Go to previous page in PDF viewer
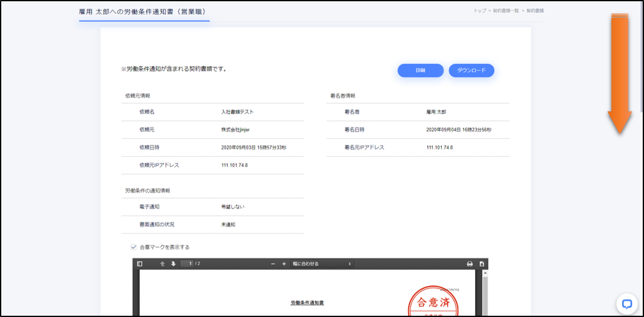644x317 pixels. pos(163,264)
